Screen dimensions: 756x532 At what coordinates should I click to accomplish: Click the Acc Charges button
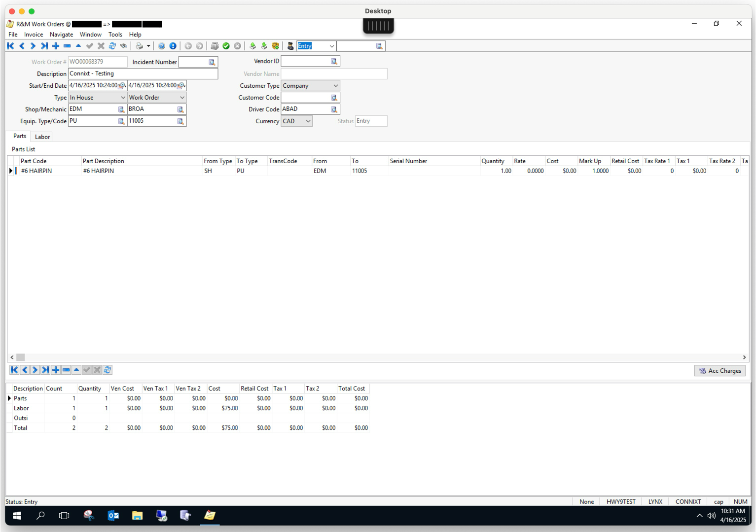click(720, 370)
